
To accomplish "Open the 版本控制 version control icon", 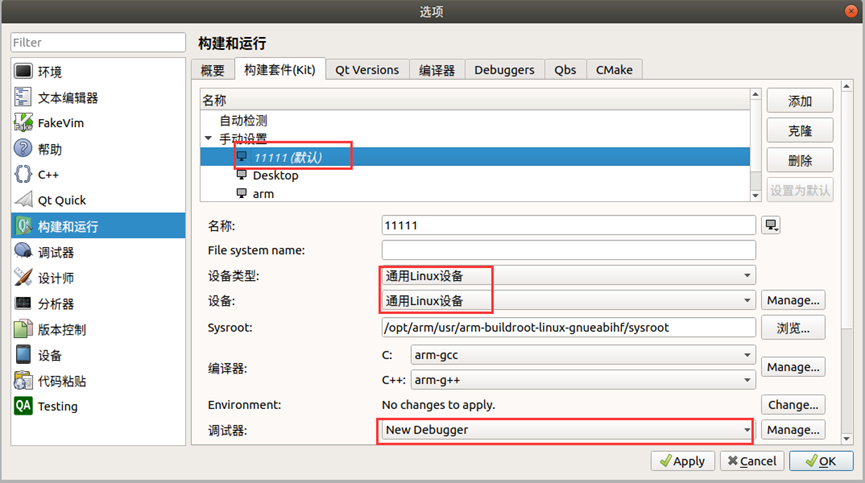I will [23, 329].
